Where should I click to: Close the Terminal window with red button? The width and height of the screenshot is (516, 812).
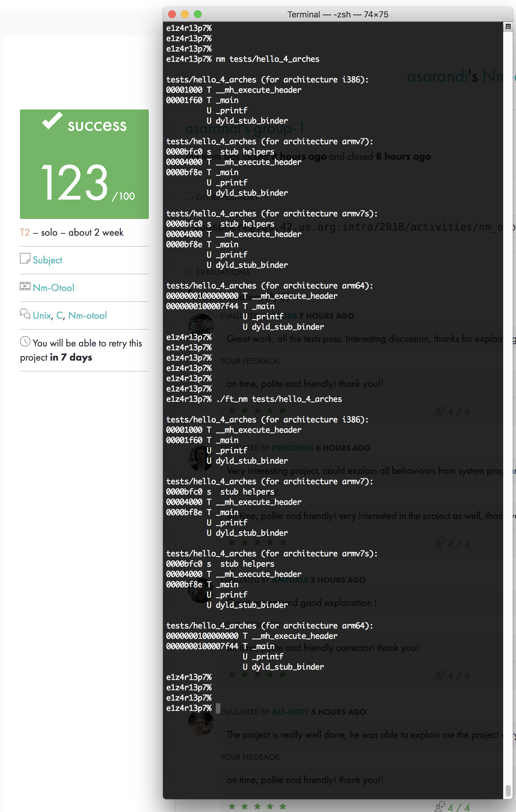point(172,14)
